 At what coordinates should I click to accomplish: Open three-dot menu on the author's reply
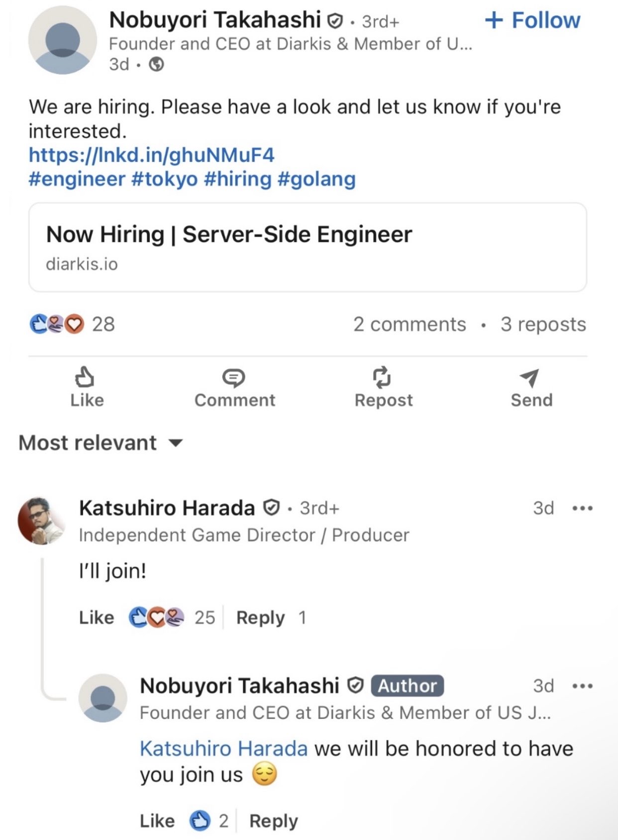click(582, 686)
